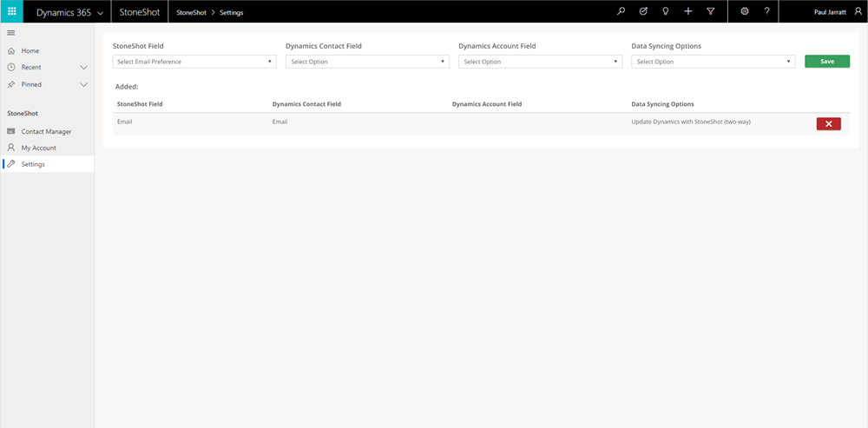The width and height of the screenshot is (868, 428).
Task: Click the Recent clock icon
Action: coord(11,67)
